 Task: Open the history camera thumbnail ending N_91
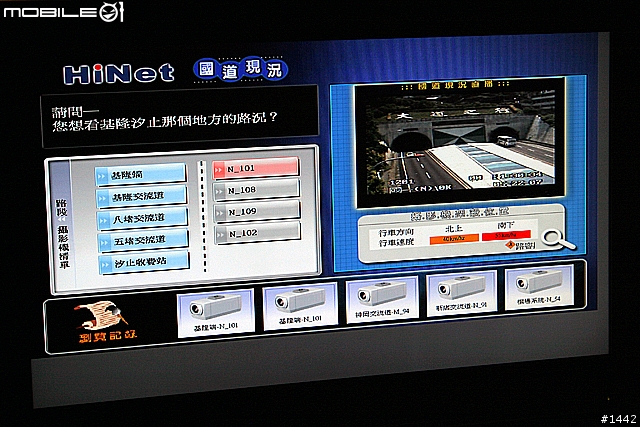click(461, 294)
